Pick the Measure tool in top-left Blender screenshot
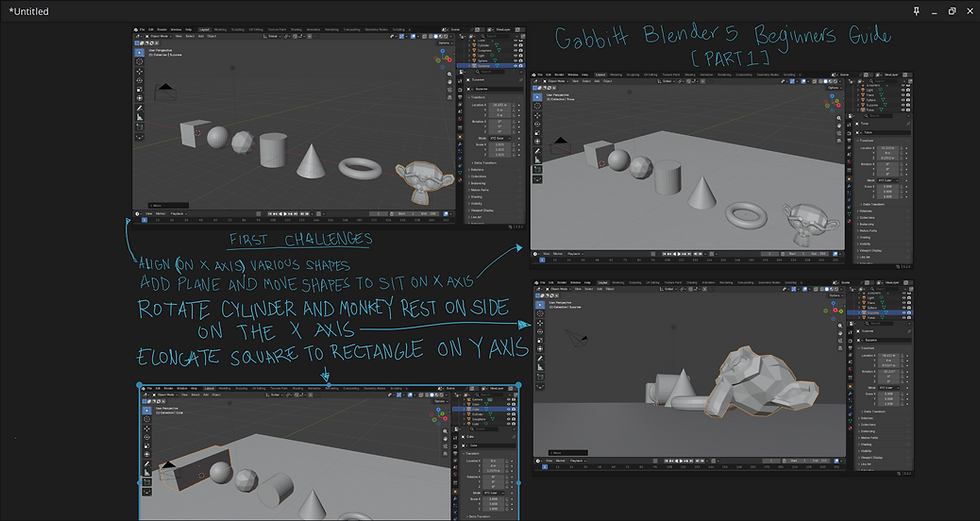980x521 pixels. (x=140, y=117)
